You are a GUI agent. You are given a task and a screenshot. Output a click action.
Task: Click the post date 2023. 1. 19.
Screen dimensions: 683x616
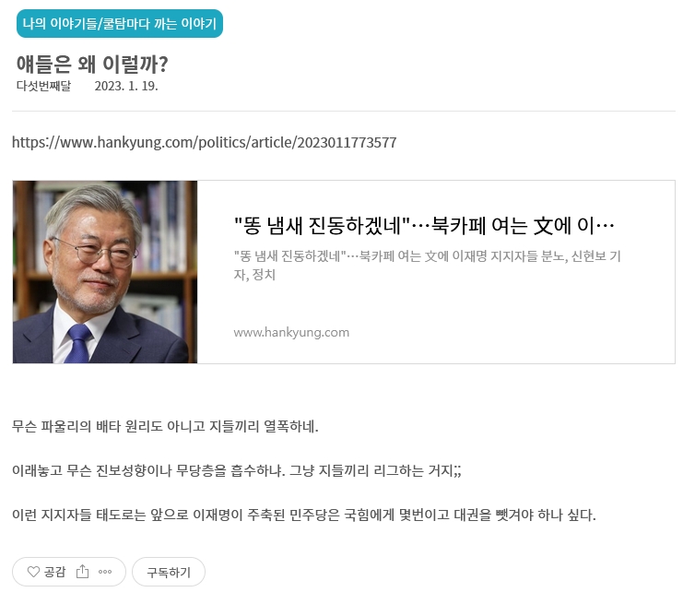pos(126,86)
